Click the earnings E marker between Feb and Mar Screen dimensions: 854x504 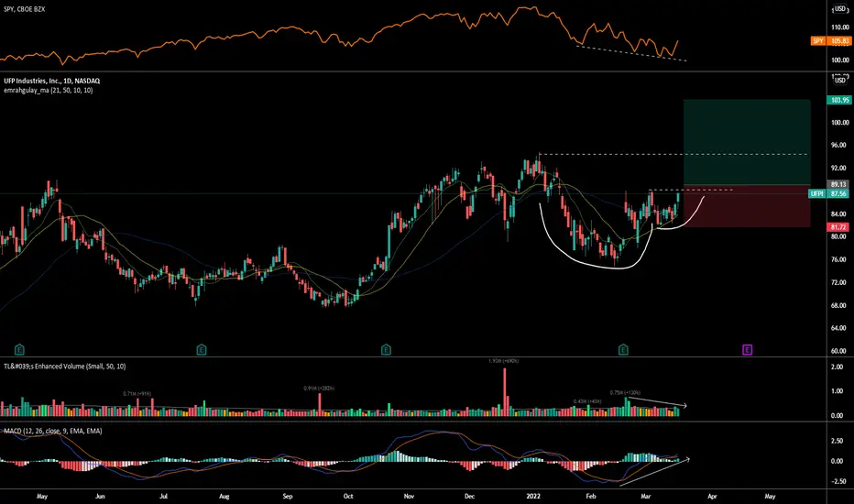tap(623, 350)
